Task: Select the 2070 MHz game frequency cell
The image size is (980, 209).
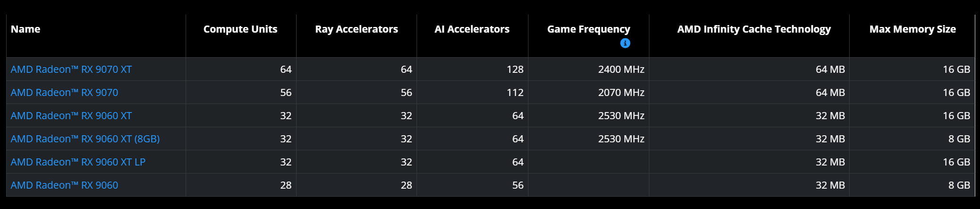Action: 621,93
